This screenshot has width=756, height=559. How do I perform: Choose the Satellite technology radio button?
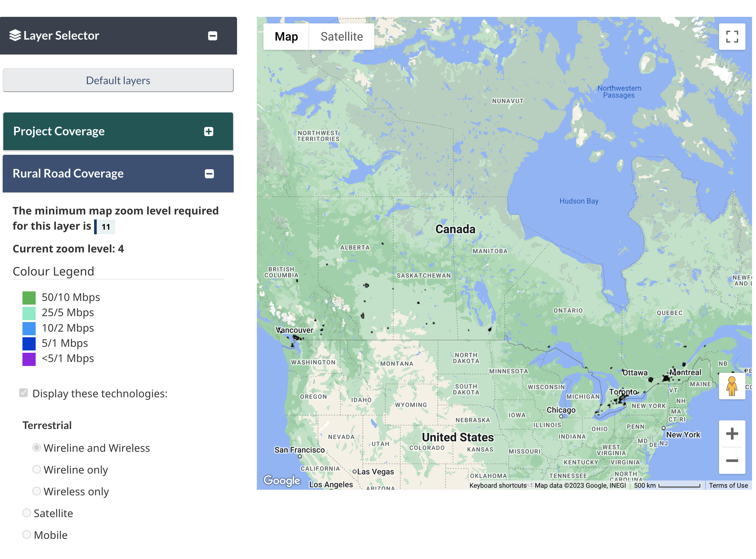27,513
